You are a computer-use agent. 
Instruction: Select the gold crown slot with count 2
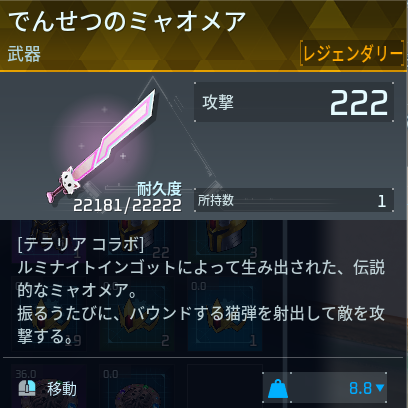coord(137,315)
